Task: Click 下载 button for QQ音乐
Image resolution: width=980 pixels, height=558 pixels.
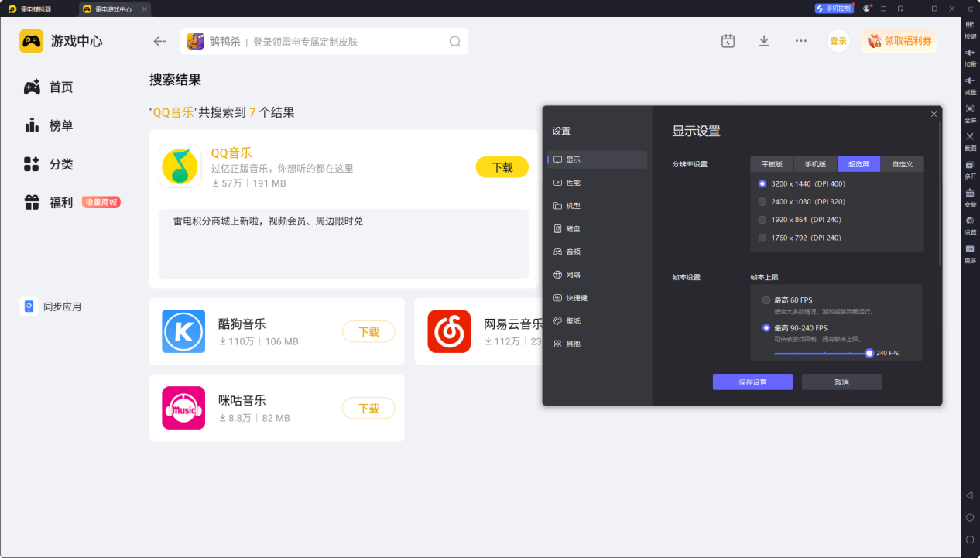Action: coord(502,167)
